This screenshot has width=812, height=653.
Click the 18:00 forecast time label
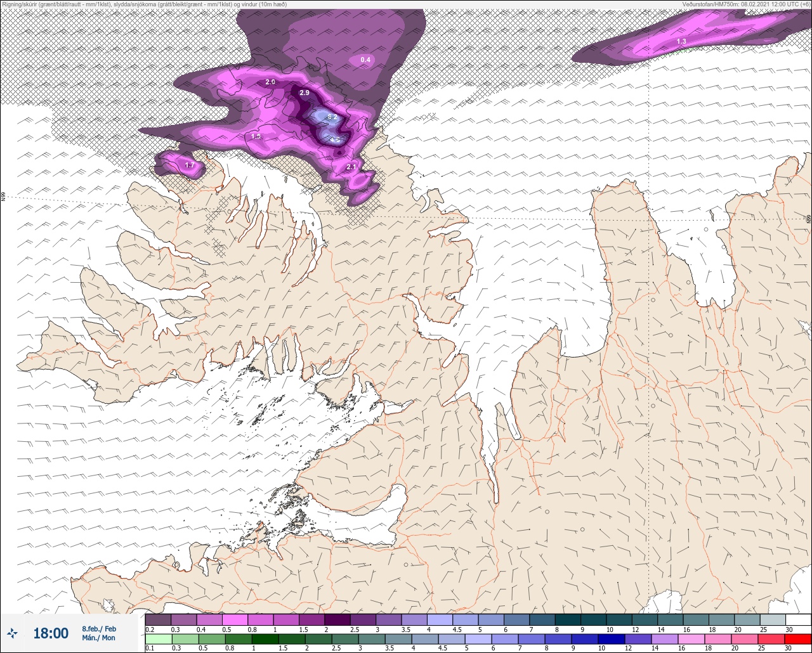(51, 633)
